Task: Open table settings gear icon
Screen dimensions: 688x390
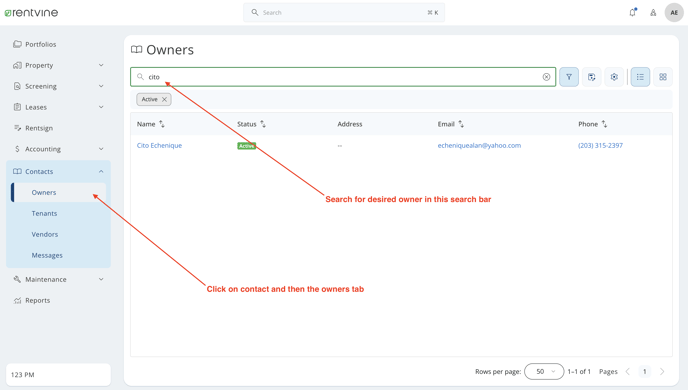Action: pyautogui.click(x=614, y=77)
